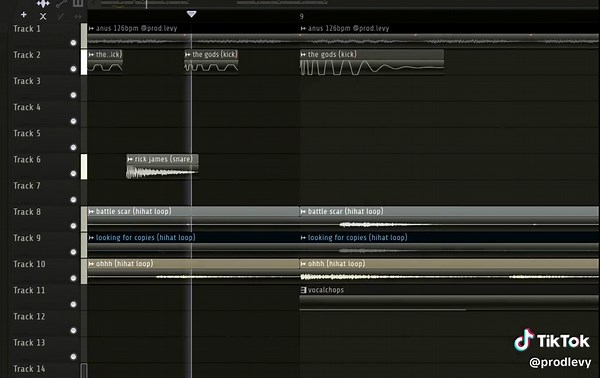This screenshot has width=600, height=378.
Task: Open menu of rick james (snare) clip
Action: click(130, 159)
